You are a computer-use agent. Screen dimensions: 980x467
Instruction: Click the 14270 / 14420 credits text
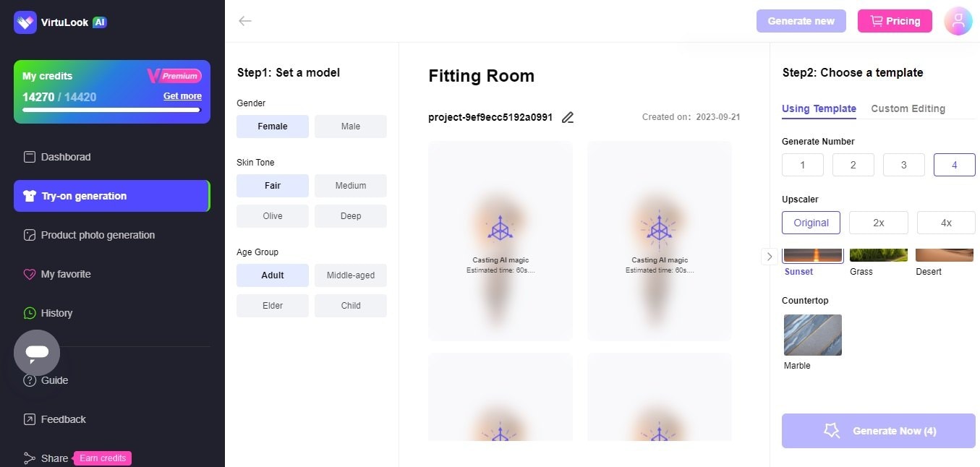(59, 97)
